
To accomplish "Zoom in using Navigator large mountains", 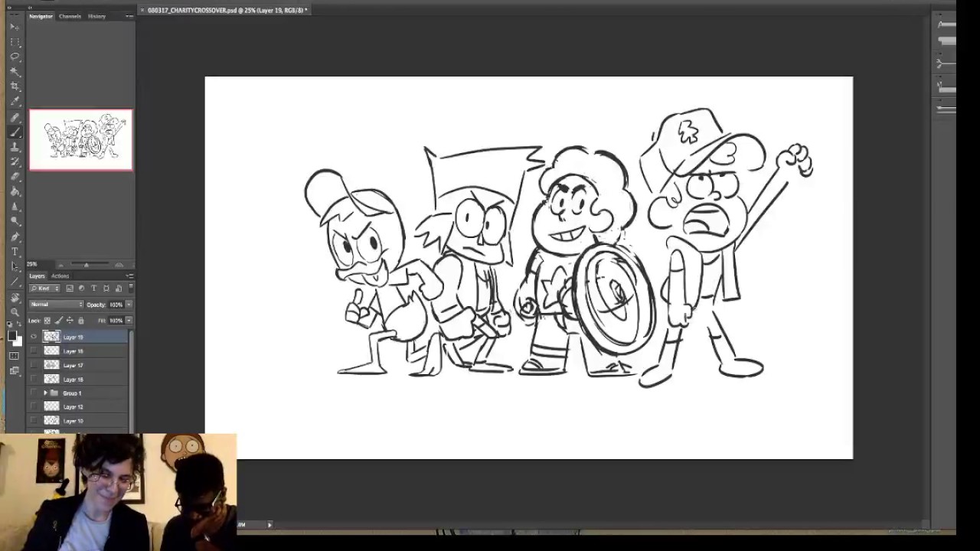I will tap(119, 265).
